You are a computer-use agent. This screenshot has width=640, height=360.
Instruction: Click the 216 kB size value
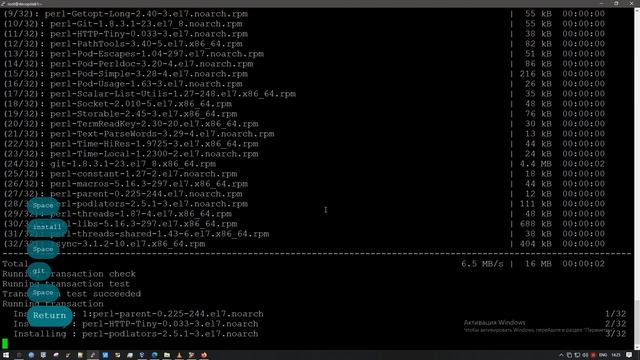535,74
